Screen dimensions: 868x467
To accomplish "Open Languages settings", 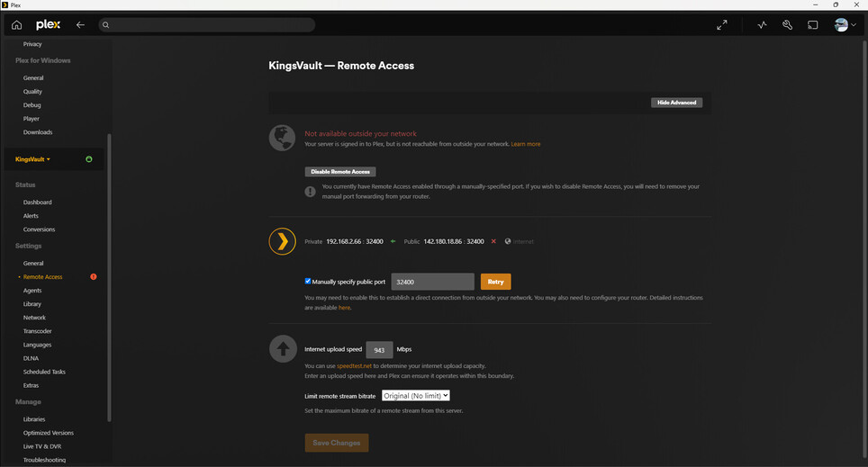I will click(x=37, y=345).
